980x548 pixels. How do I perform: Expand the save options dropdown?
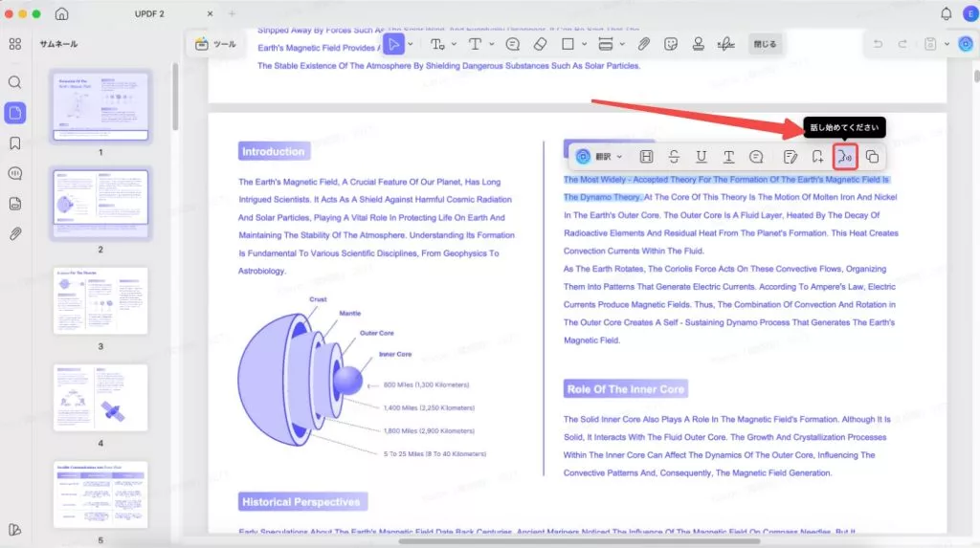point(947,44)
